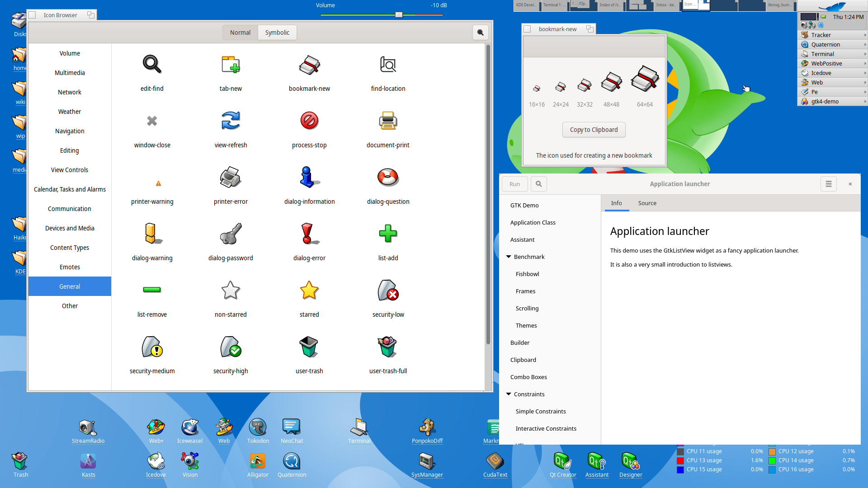The width and height of the screenshot is (868, 488).
Task: Expand the WebPositive deskbar entry
Action: 864,63
